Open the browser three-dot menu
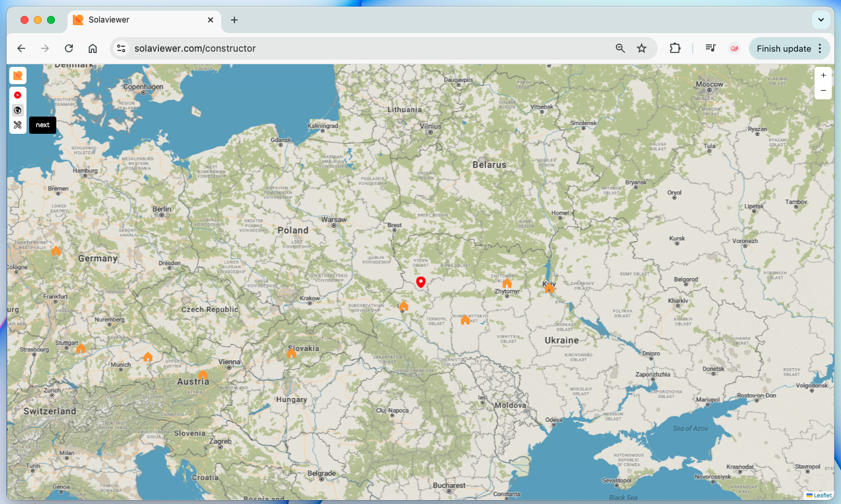The image size is (841, 504). [820, 48]
